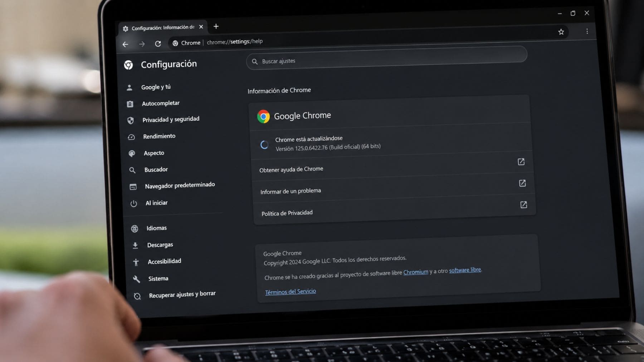Click the person icon for Google y tú
Screen dimensions: 644x362
click(130, 88)
